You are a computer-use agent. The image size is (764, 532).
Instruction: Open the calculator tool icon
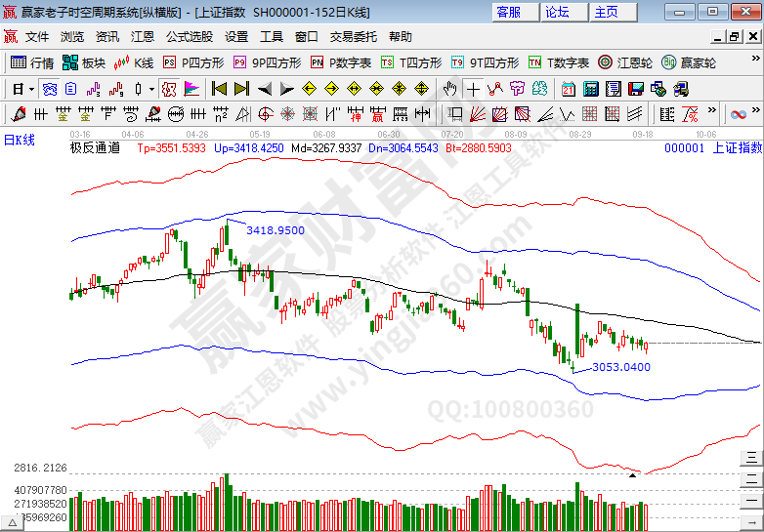pos(590,89)
